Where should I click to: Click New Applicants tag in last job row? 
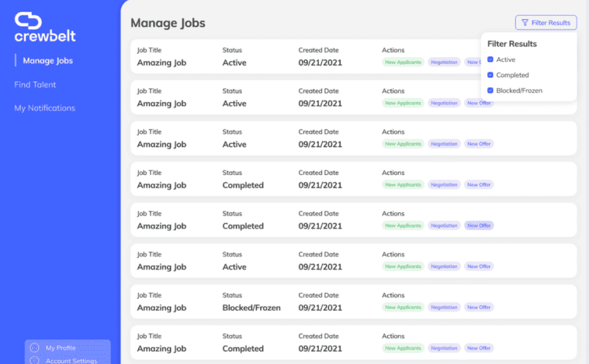point(403,348)
